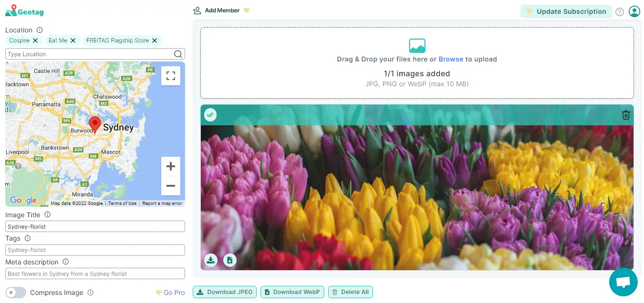644x303 pixels.
Task: Click the Download JPEG button
Action: [225, 292]
